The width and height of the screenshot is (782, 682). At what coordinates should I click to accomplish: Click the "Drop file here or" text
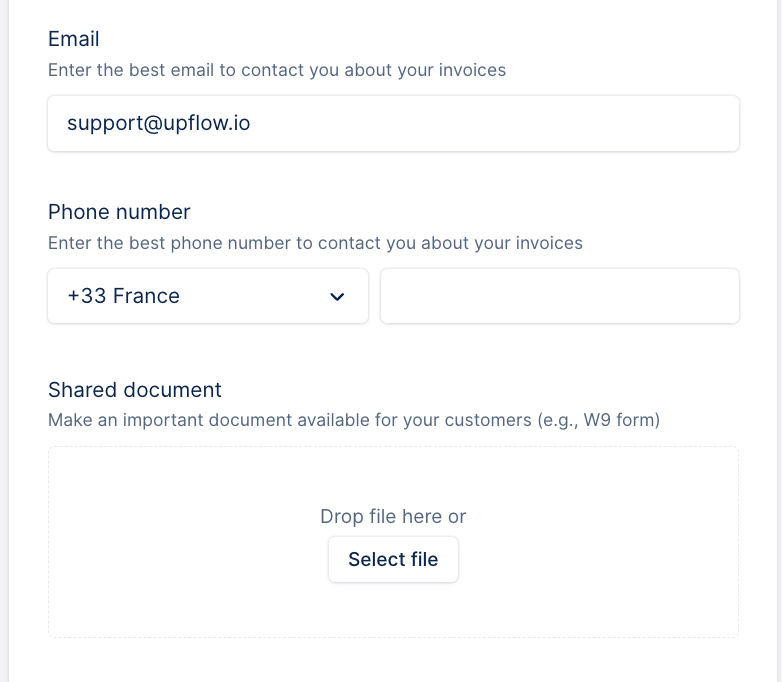[393, 517]
